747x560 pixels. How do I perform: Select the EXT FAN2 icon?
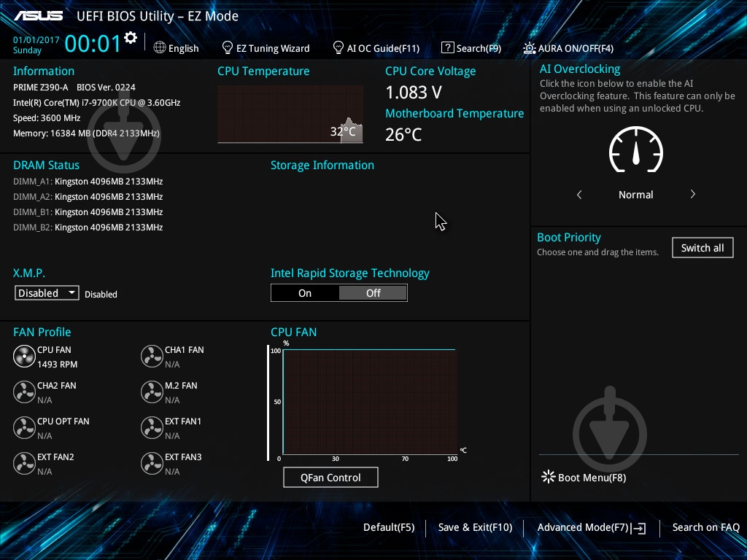pos(24,463)
